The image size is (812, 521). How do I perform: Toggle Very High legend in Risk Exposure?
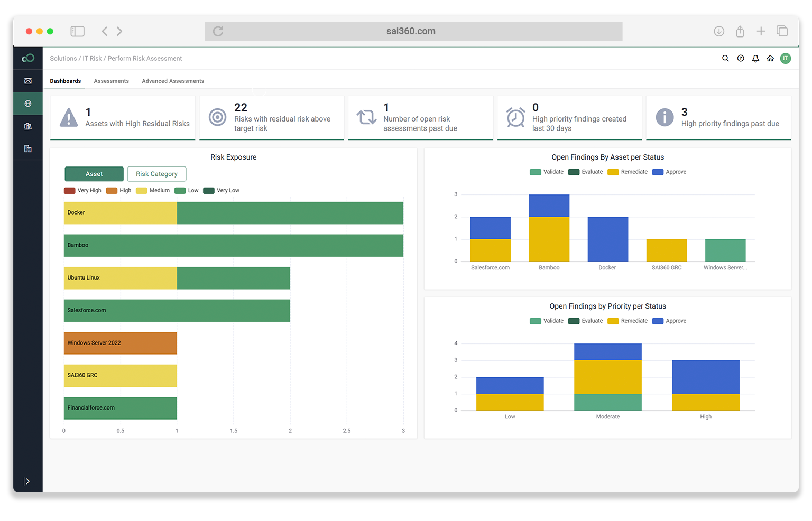[82, 191]
